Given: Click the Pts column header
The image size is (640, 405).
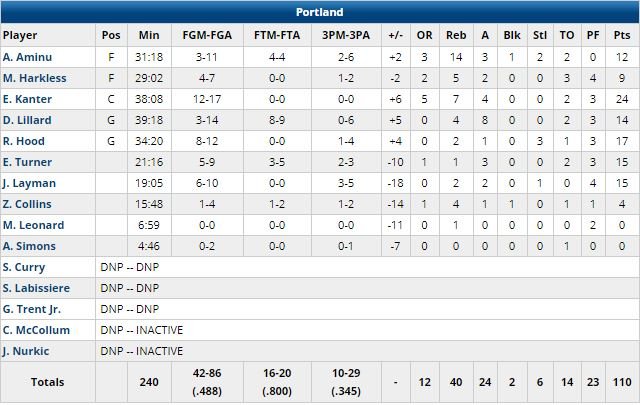Looking at the screenshot, I should click(622, 35).
